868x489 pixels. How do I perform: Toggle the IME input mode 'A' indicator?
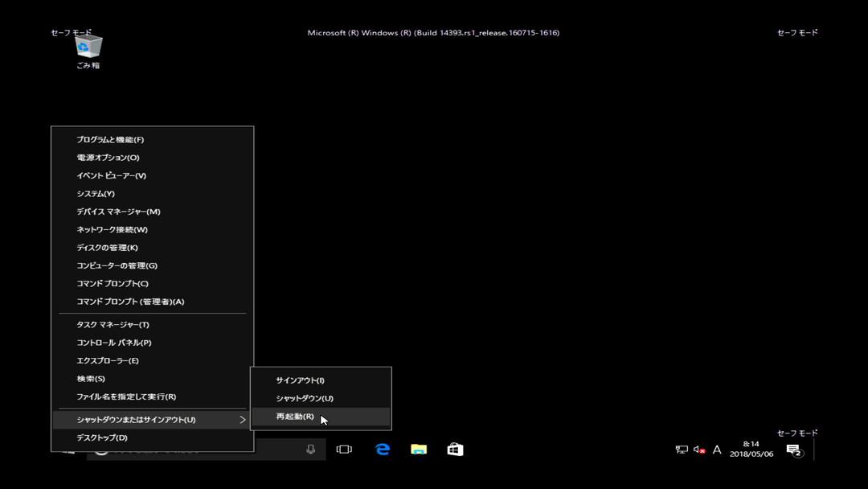[x=717, y=450]
